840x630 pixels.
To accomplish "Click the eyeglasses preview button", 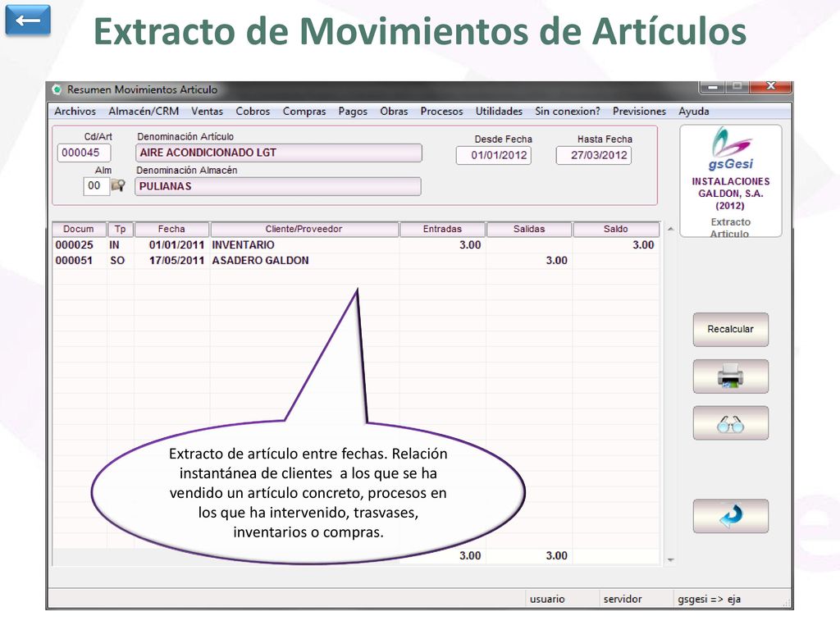I will (730, 423).
